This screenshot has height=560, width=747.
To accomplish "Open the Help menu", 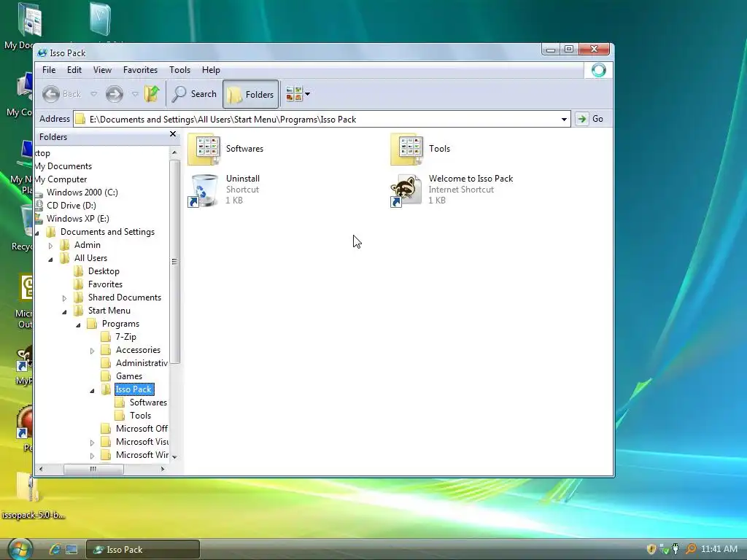I will point(211,70).
